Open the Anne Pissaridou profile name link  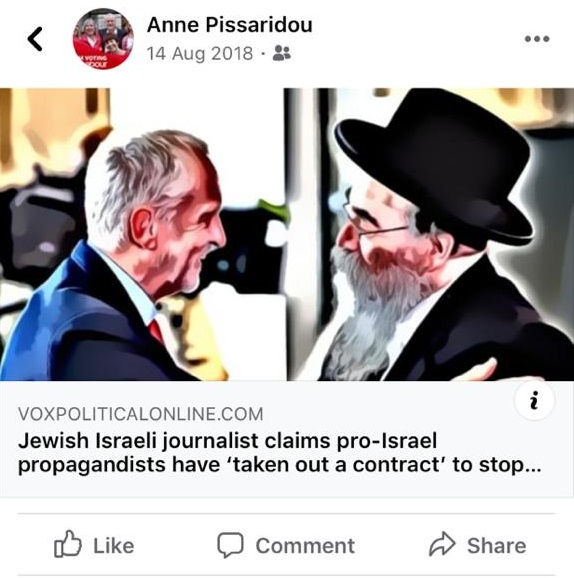tap(229, 25)
